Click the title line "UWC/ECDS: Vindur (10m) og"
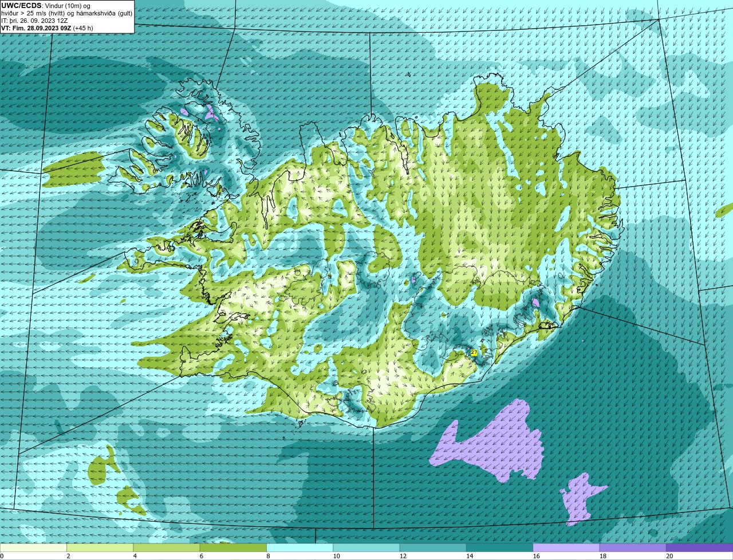The width and height of the screenshot is (733, 560). (46, 6)
